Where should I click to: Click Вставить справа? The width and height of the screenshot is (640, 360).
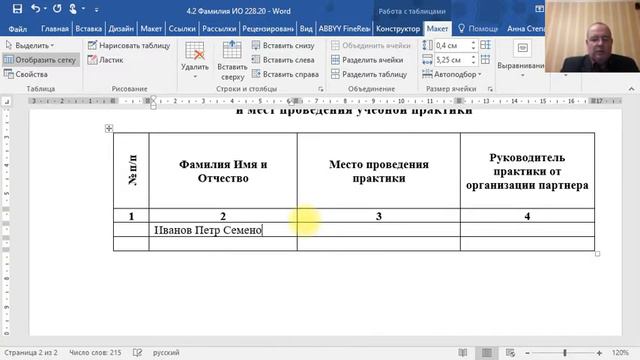[285, 74]
